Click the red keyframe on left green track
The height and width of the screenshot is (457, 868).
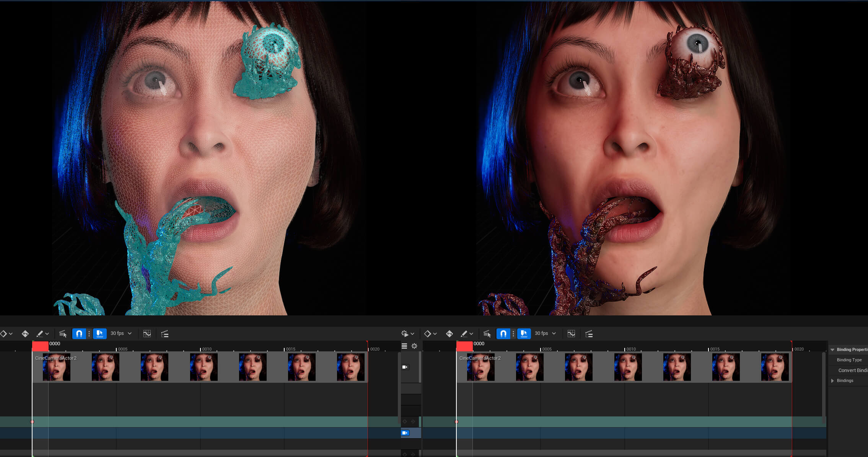(x=32, y=422)
